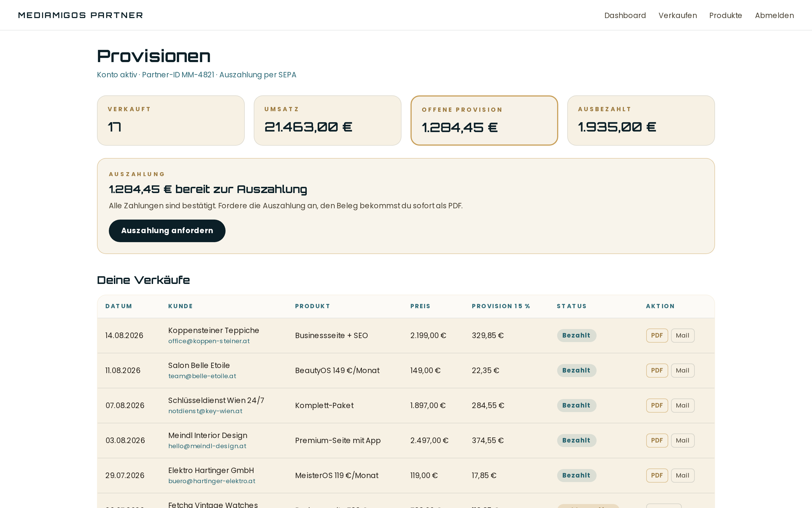Viewport: 812px width, 508px height.
Task: Click the Preis column header
Action: tap(420, 306)
